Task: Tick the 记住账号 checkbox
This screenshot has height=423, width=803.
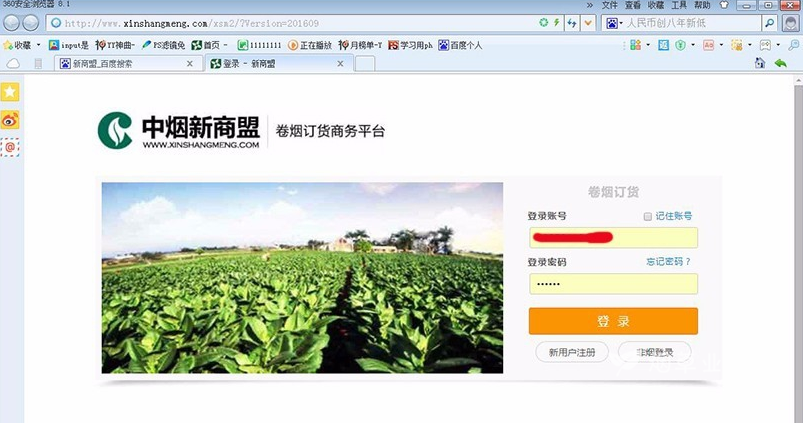Action: pos(648,217)
